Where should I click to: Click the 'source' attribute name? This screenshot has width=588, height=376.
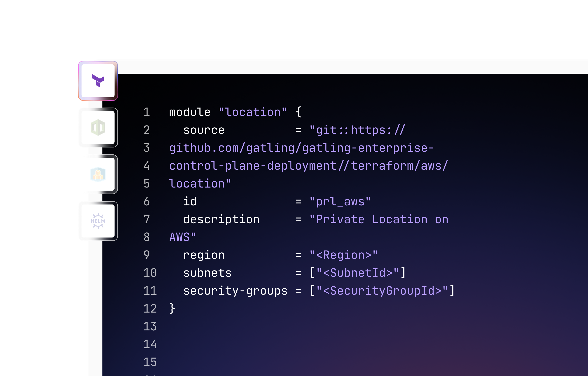point(204,130)
